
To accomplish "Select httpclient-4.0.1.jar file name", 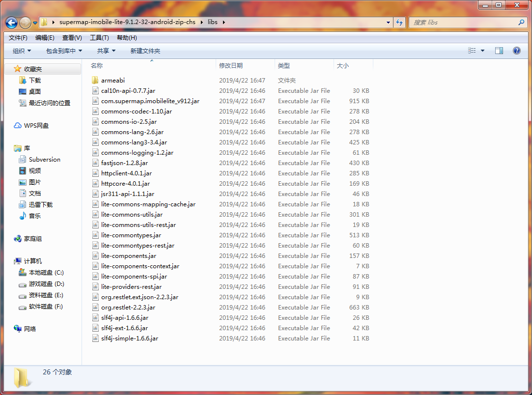I will pos(126,173).
